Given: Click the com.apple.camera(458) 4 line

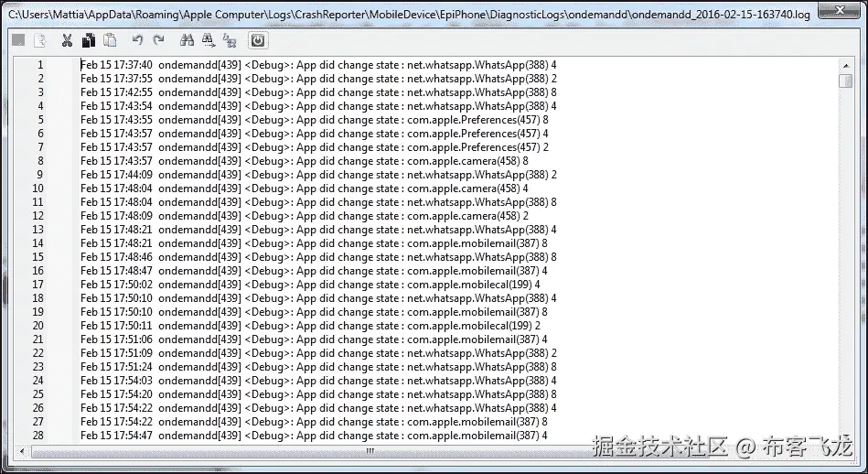Looking at the screenshot, I should (x=305, y=189).
